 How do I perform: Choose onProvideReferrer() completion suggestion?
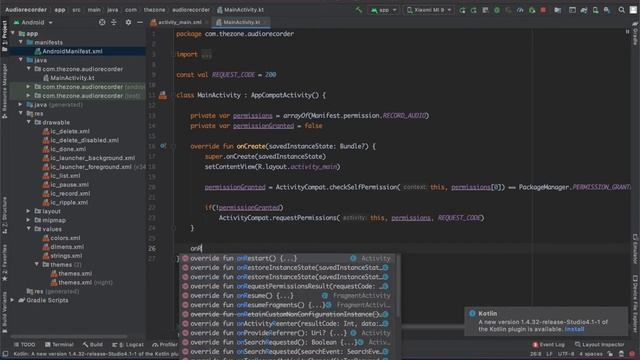pyautogui.click(x=287, y=333)
